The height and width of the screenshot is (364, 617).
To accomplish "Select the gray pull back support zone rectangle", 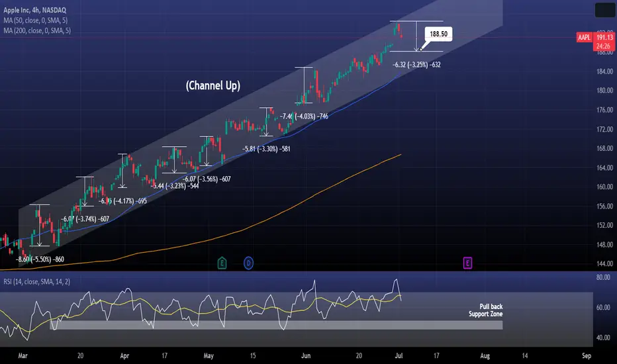I will tap(276, 325).
